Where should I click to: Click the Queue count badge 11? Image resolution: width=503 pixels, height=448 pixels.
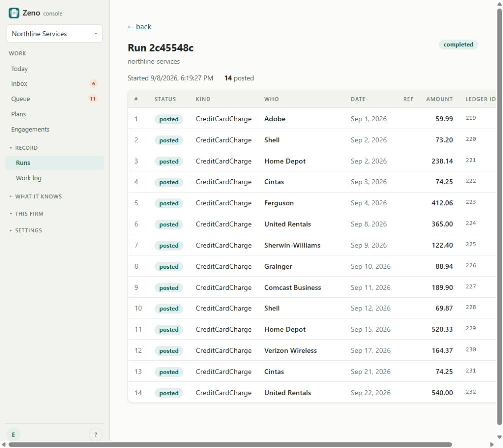93,99
